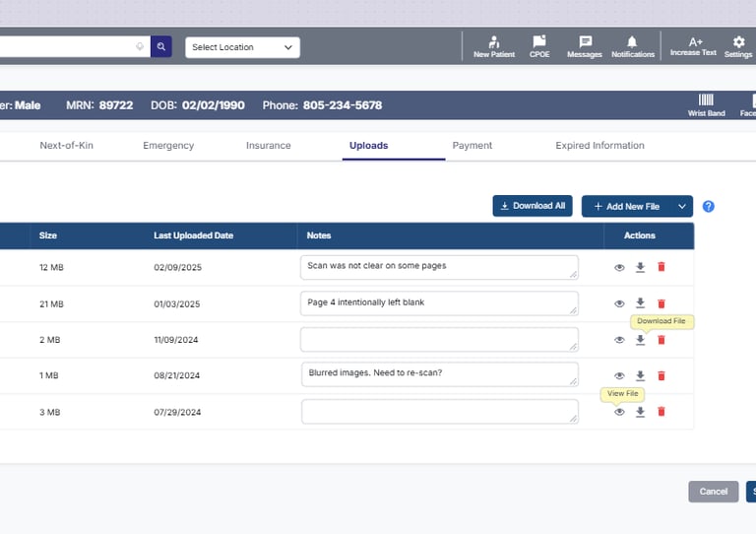Image resolution: width=756 pixels, height=534 pixels.
Task: Delete the 21 MB file
Action: tap(661, 303)
